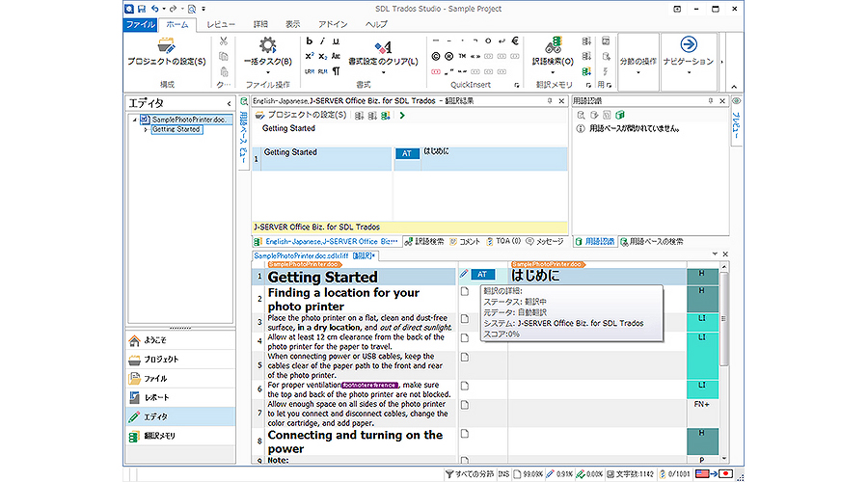Open 訳語検索(O) binoculars button
The image size is (868, 482).
(553, 51)
